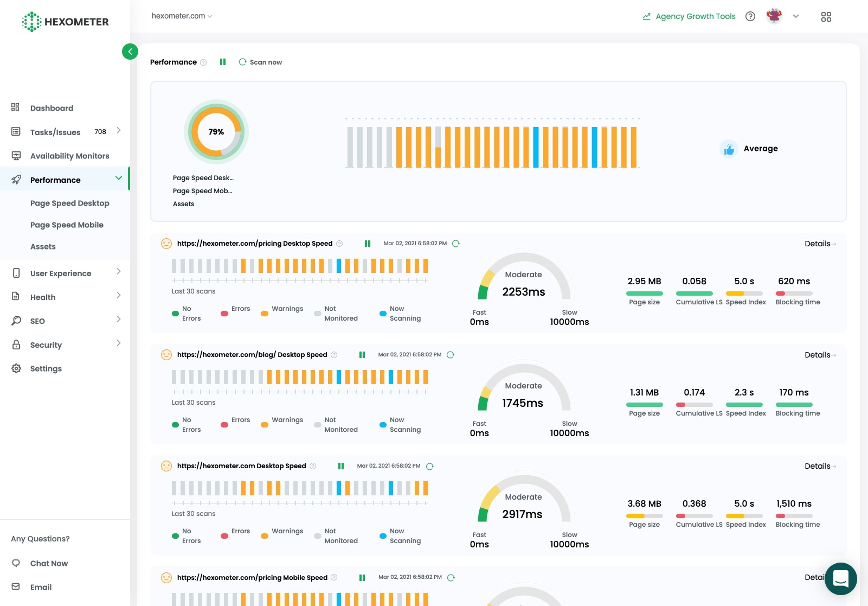The image size is (868, 606).
Task: Click the Hexometer logo
Action: [65, 22]
